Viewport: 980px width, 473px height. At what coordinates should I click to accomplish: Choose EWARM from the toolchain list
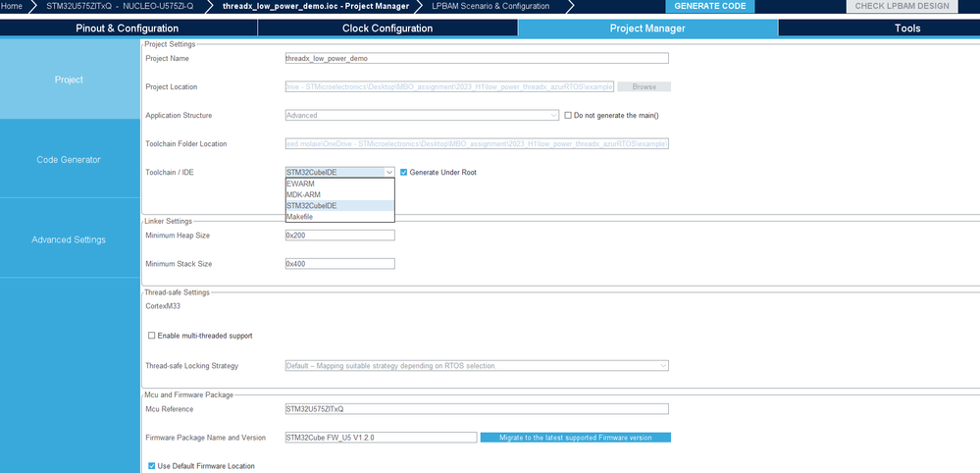339,184
